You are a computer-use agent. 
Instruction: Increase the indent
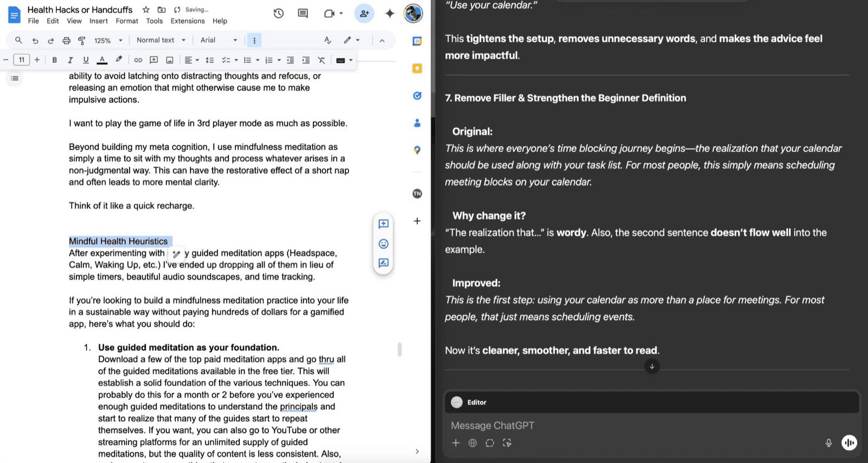point(306,60)
